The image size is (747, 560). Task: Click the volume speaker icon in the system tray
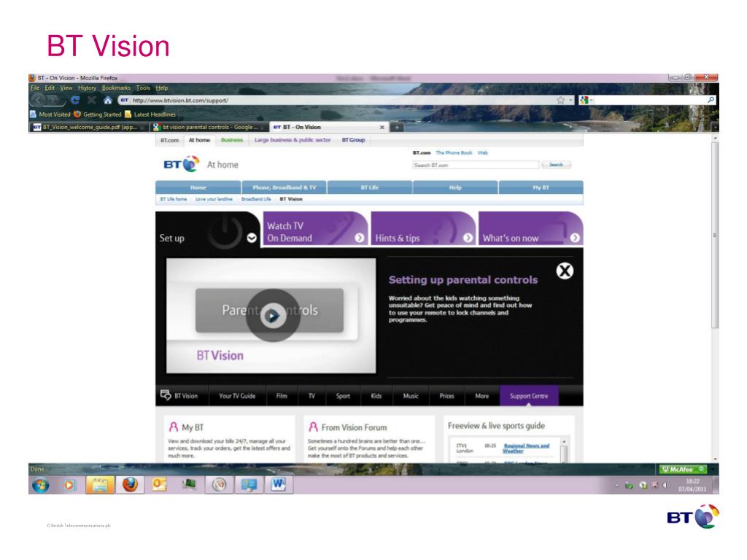point(665,485)
